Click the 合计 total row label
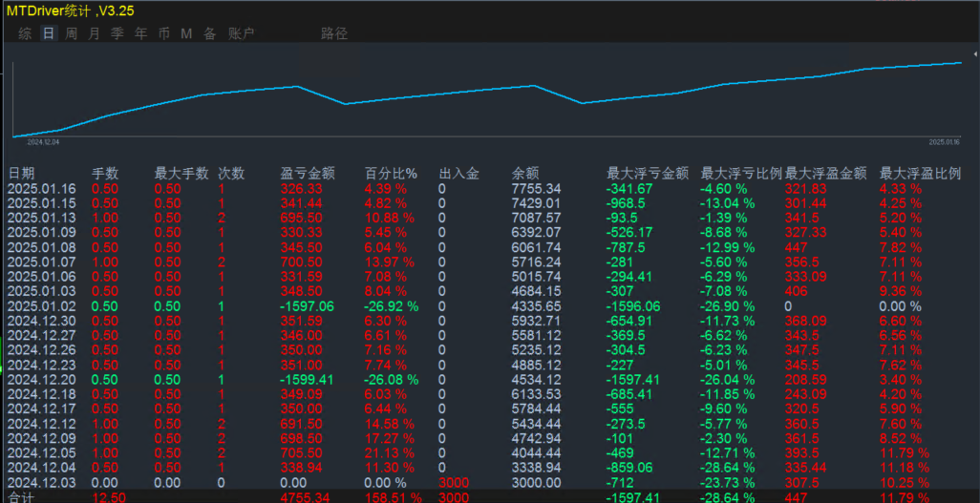Image resolution: width=980 pixels, height=503 pixels. 19,496
